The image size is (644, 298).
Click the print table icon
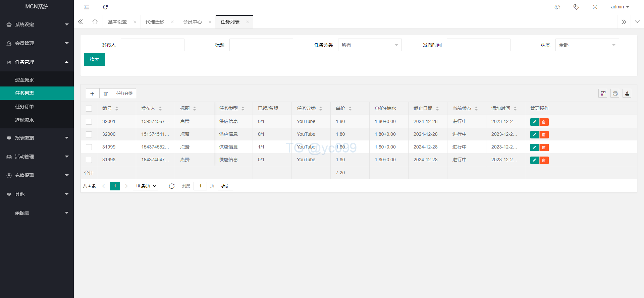click(x=615, y=94)
